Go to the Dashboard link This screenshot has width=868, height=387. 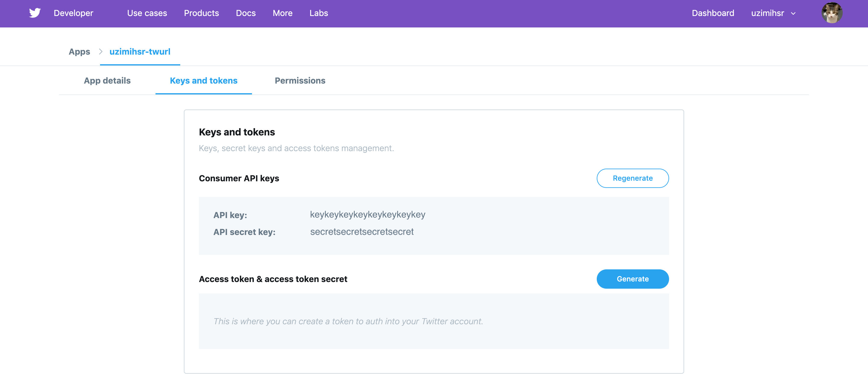tap(713, 13)
